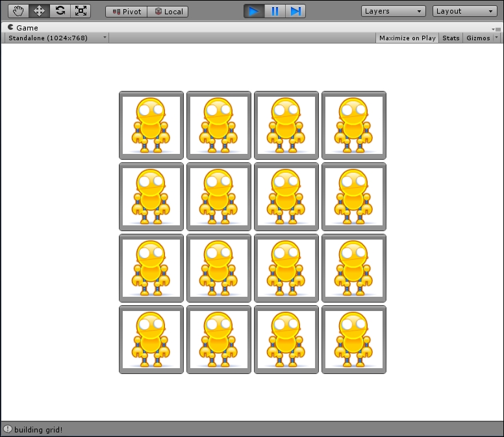Click robot card in row four, column two
Viewport: 504px width, 437px height.
coord(219,340)
